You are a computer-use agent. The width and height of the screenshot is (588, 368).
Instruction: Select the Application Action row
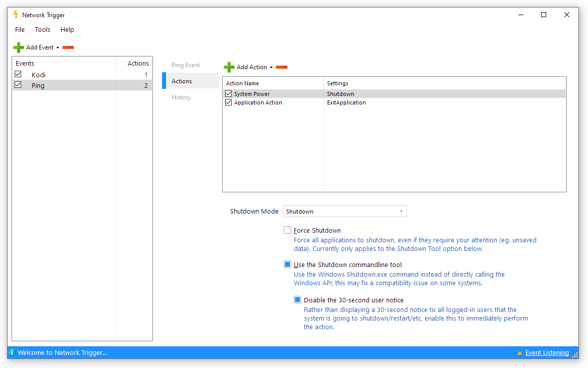point(258,102)
